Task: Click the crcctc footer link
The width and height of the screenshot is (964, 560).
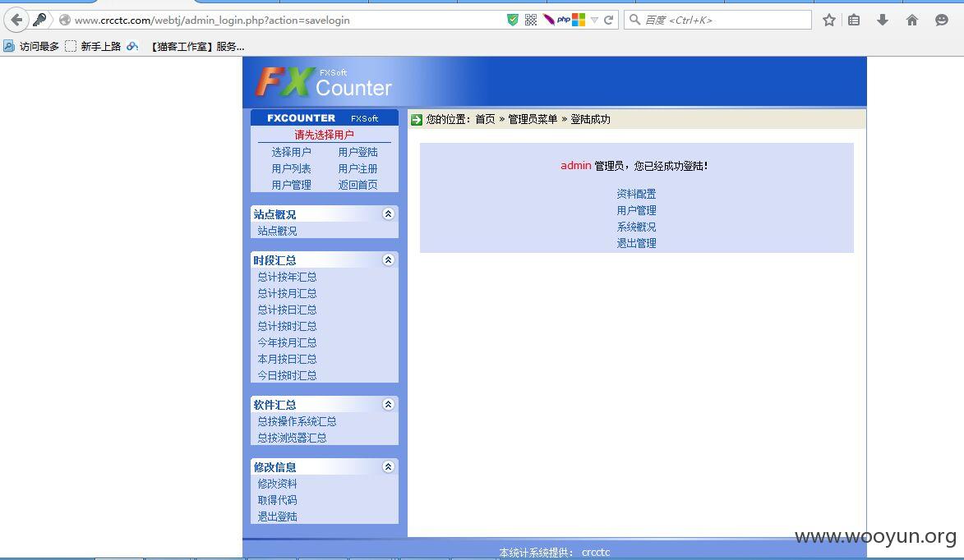Action: pyautogui.click(x=596, y=553)
